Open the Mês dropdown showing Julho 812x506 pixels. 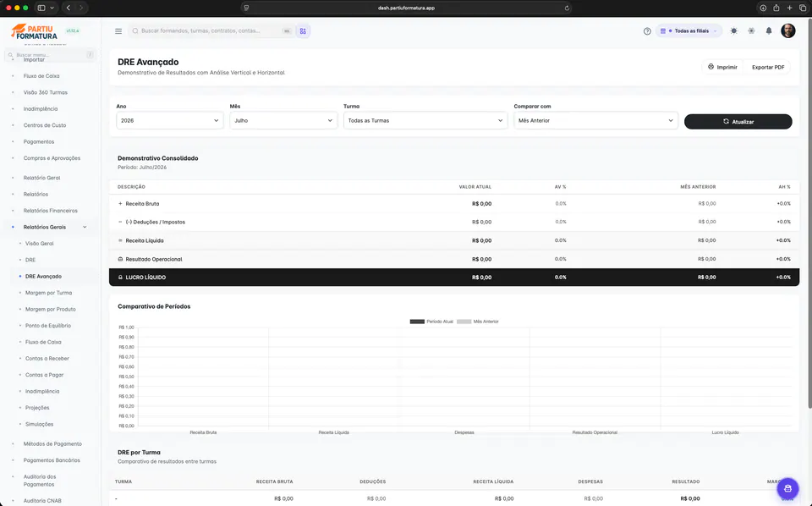point(283,121)
